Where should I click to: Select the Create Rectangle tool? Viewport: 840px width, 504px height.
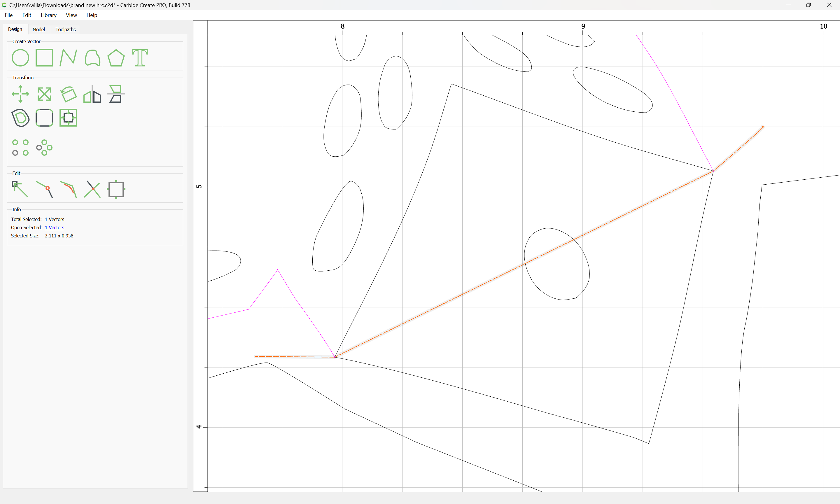tap(44, 57)
